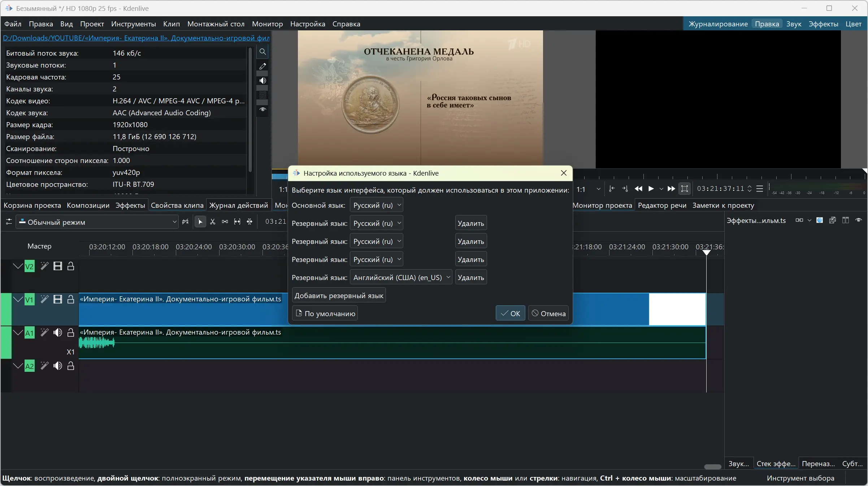The width and height of the screenshot is (868, 486).
Task: Mute the A1 audio track
Action: click(57, 332)
